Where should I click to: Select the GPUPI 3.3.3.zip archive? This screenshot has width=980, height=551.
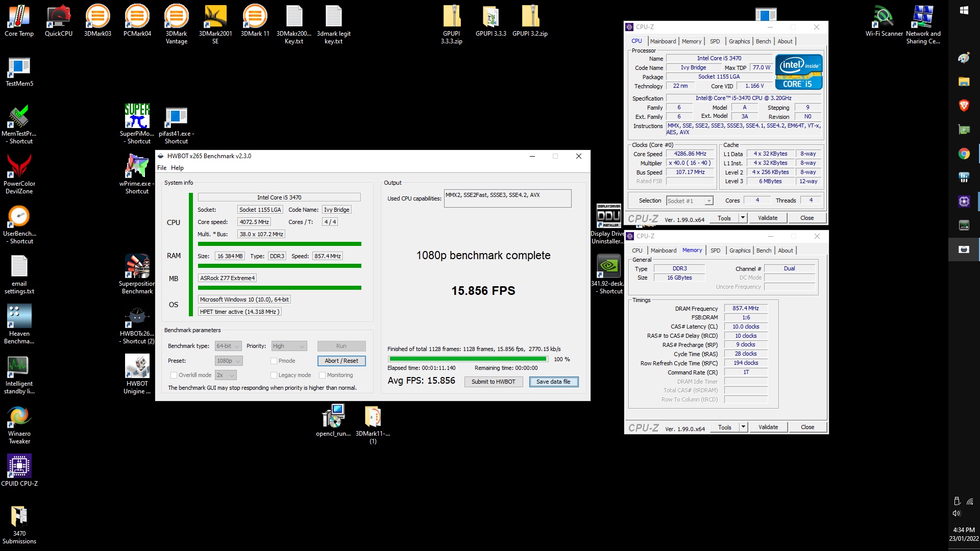click(x=452, y=24)
